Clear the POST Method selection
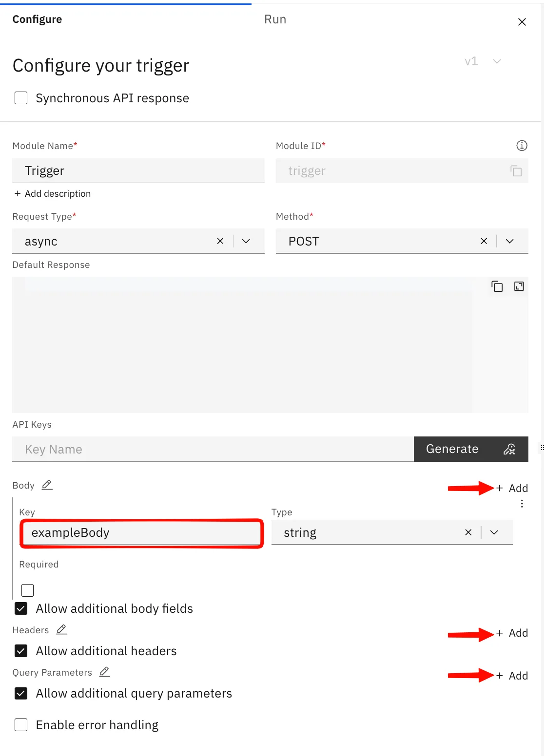Image resolution: width=544 pixels, height=756 pixels. [x=484, y=241]
